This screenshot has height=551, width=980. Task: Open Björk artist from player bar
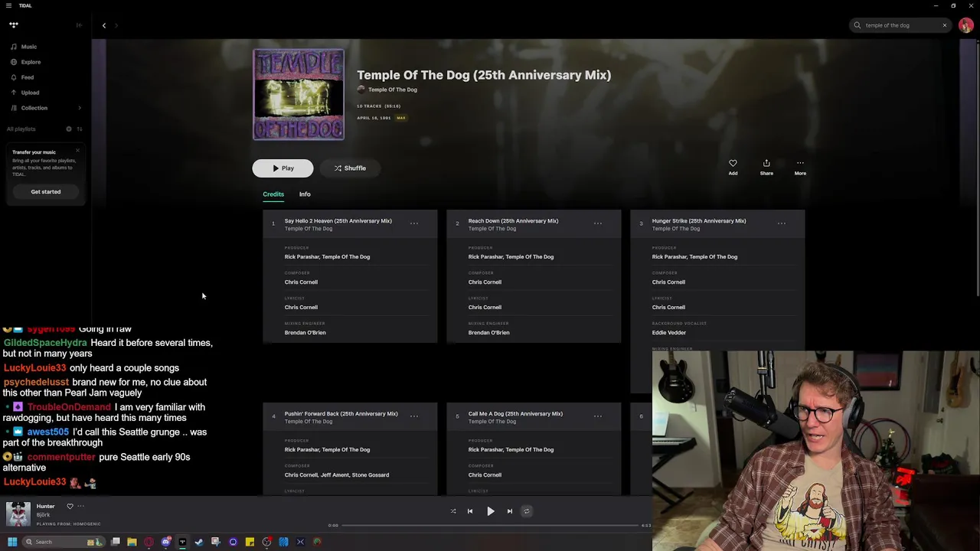tap(43, 515)
